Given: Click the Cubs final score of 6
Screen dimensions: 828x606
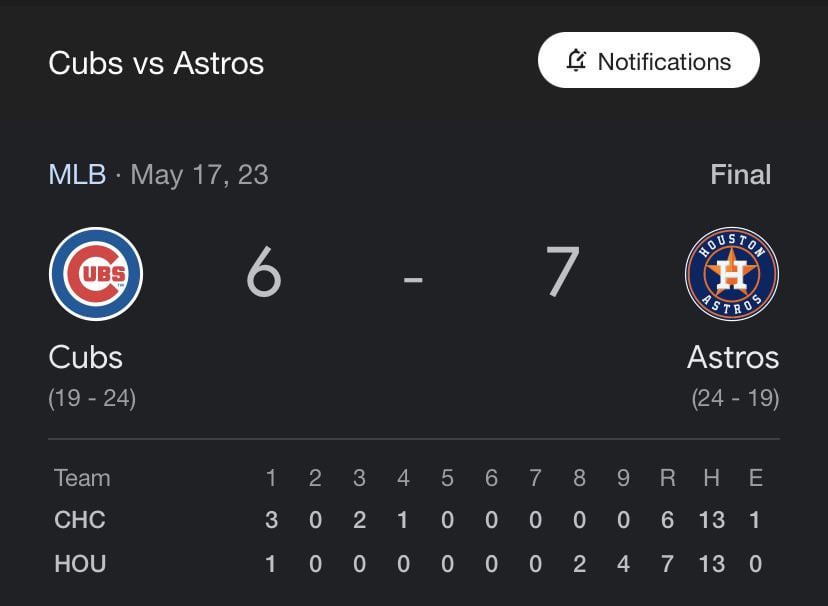Looking at the screenshot, I should click(x=264, y=273).
